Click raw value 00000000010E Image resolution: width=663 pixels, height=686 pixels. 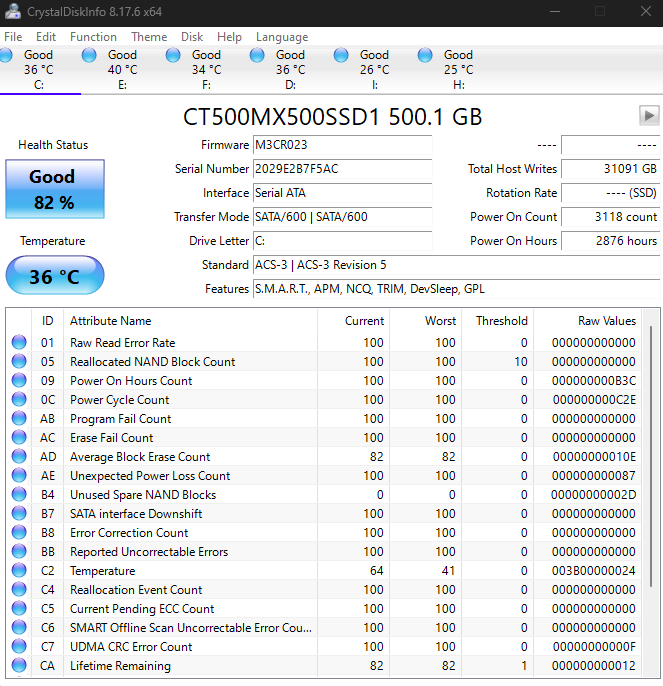(594, 457)
